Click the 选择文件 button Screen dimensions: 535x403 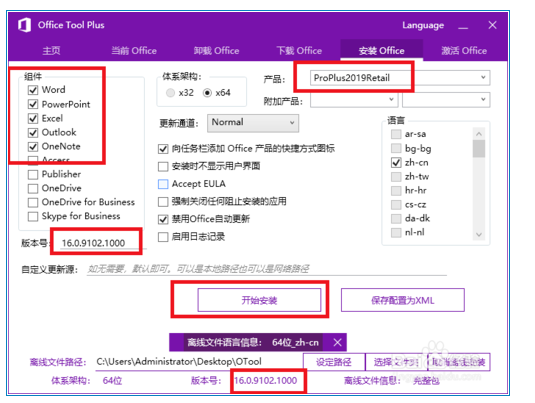pos(396,362)
